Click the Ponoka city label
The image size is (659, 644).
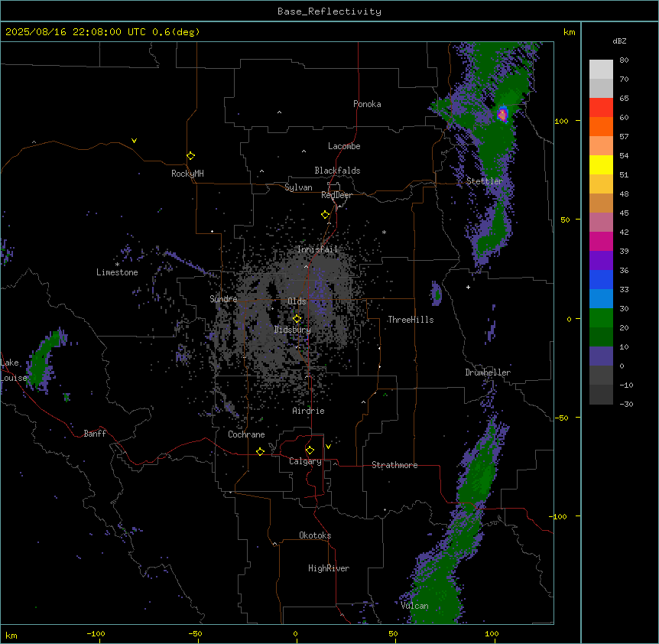coord(367,104)
